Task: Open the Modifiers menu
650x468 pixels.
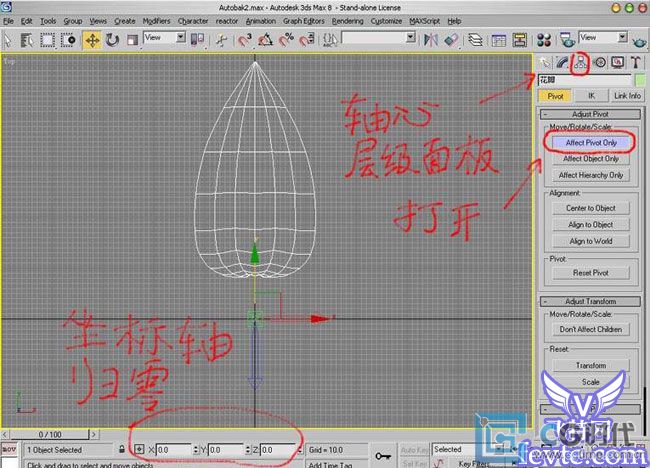Action: click(x=156, y=20)
